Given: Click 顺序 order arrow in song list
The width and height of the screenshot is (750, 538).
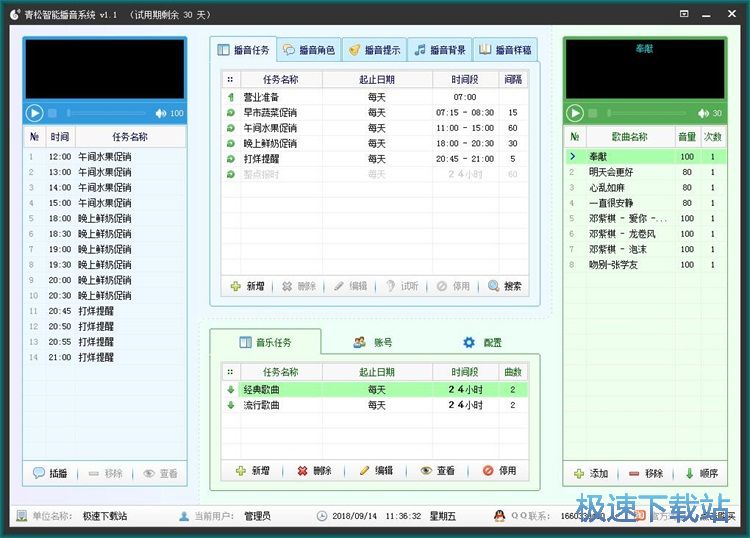Looking at the screenshot, I should pos(701,473).
